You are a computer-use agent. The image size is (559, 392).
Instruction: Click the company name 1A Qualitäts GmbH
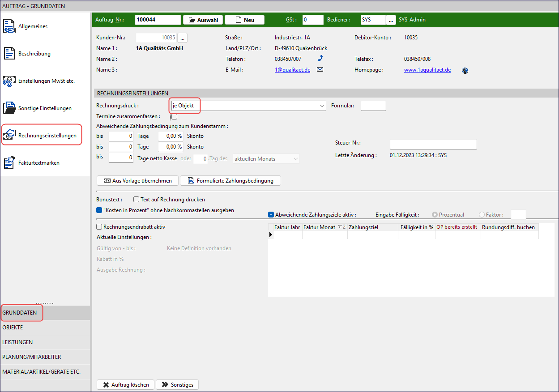[x=159, y=48]
